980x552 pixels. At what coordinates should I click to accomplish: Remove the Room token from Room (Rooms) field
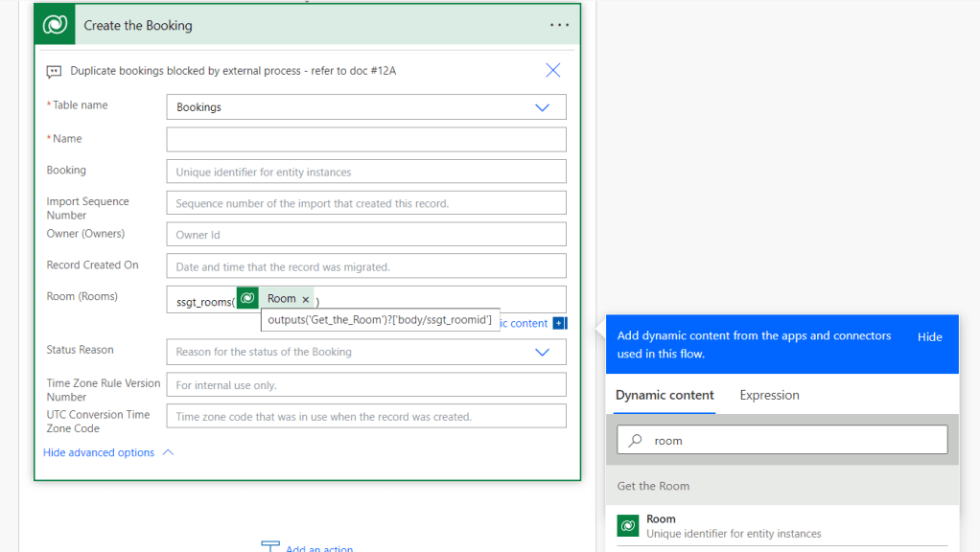pyautogui.click(x=306, y=299)
